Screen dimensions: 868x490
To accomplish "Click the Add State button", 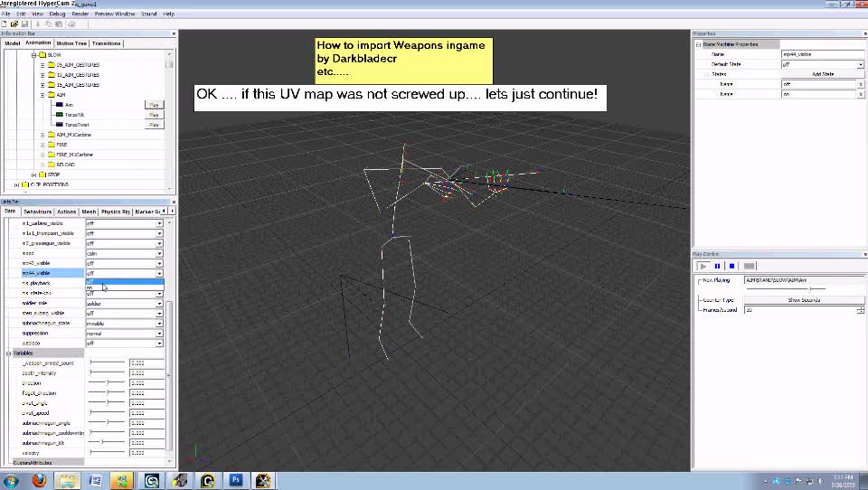I will [823, 74].
